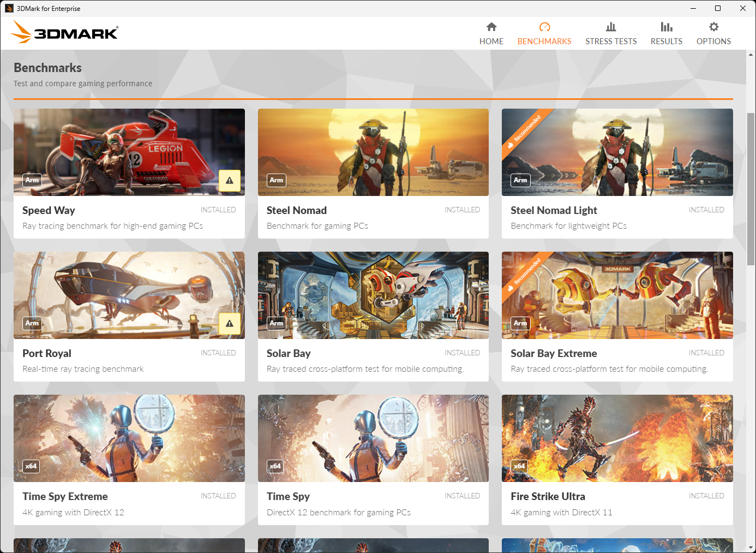The image size is (756, 553).
Task: Open the Steel Nomad benchmark thumbnail
Action: pyautogui.click(x=373, y=152)
